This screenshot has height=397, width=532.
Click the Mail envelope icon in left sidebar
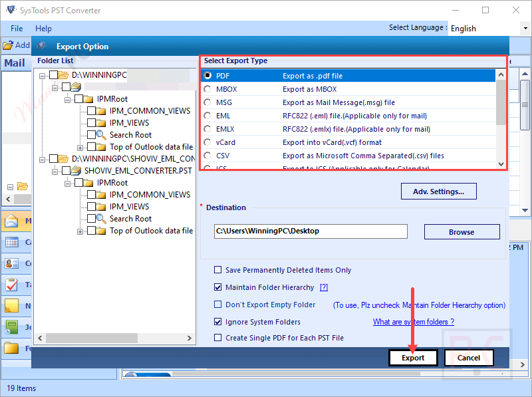click(11, 221)
